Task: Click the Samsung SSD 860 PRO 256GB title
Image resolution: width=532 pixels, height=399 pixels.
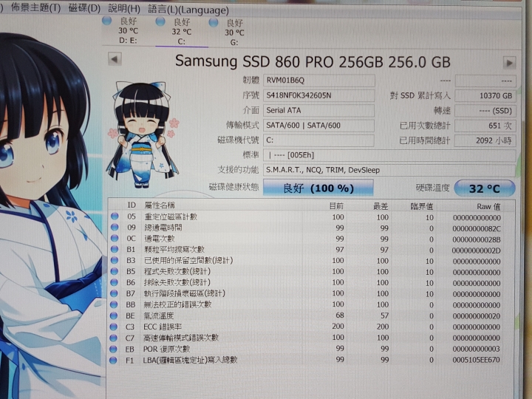Action: [x=313, y=61]
